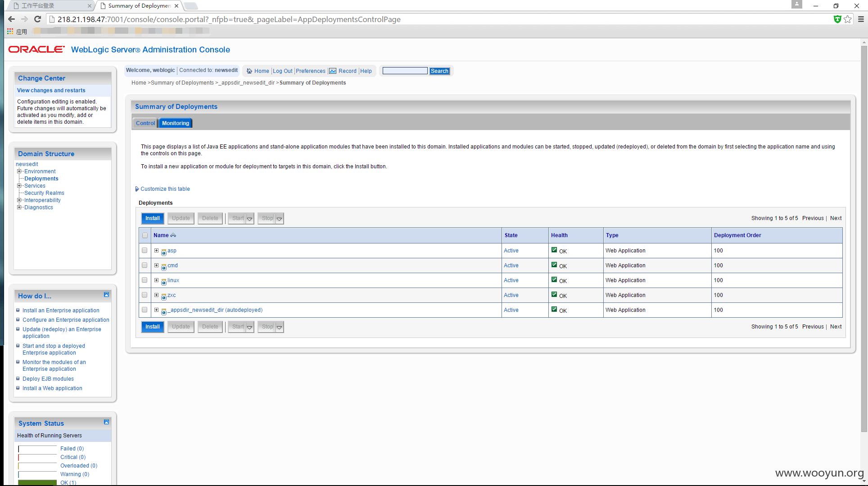Click the Search button
Image resolution: width=868 pixels, height=486 pixels.
pyautogui.click(x=439, y=71)
